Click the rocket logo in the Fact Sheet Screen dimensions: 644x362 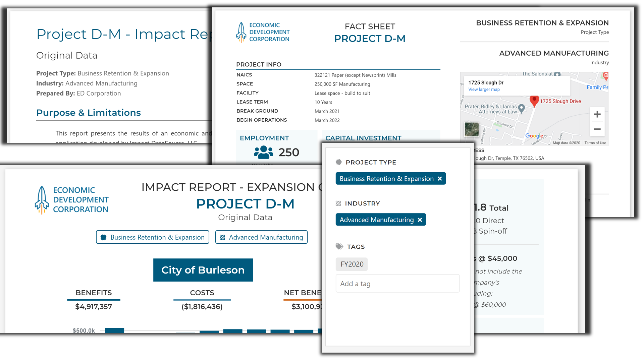(241, 32)
